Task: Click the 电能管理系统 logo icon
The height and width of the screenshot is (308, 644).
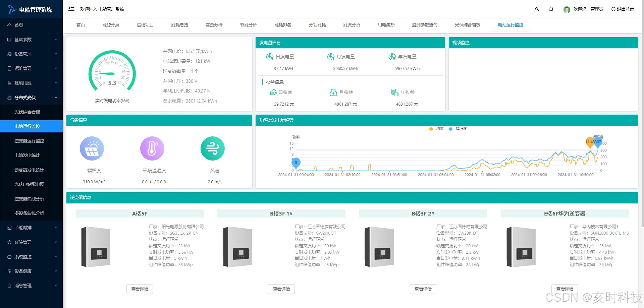Action: click(12, 9)
